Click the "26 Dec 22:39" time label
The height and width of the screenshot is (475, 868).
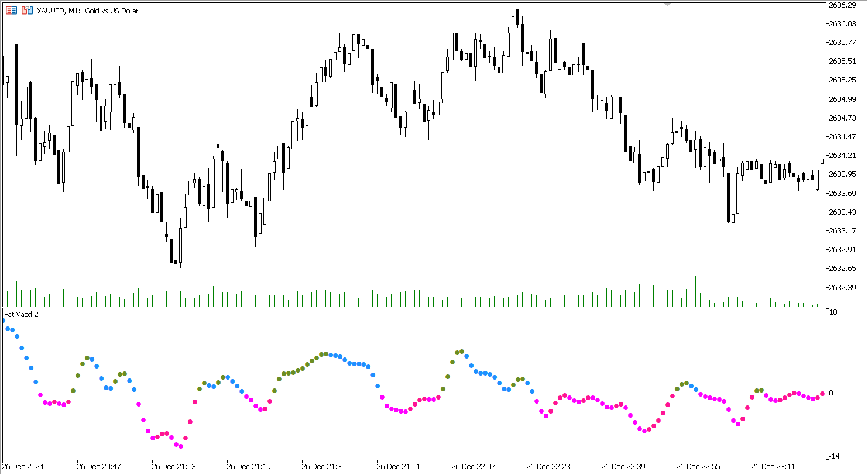pyautogui.click(x=623, y=467)
